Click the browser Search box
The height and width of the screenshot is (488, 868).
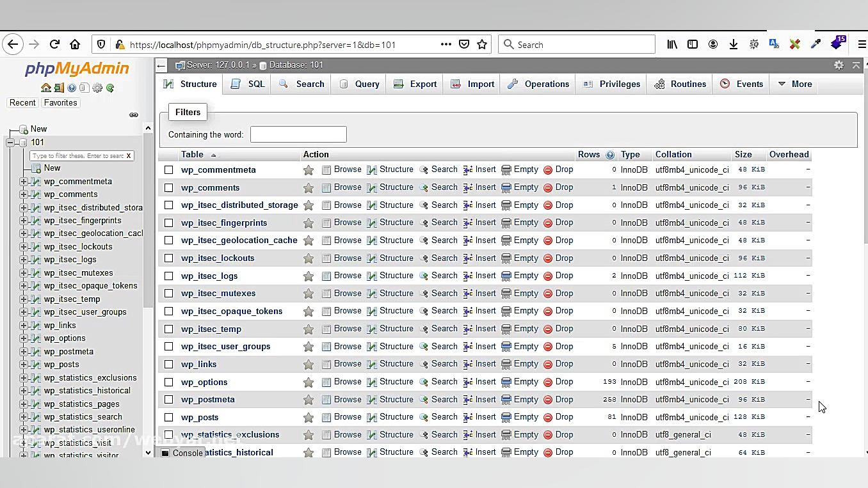click(576, 44)
